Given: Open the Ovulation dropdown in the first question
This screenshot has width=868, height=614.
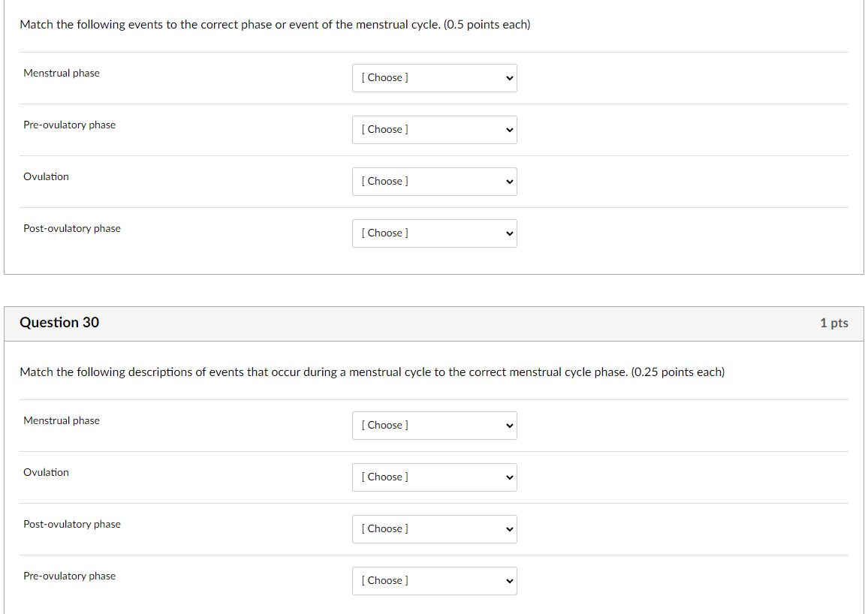Looking at the screenshot, I should click(434, 181).
